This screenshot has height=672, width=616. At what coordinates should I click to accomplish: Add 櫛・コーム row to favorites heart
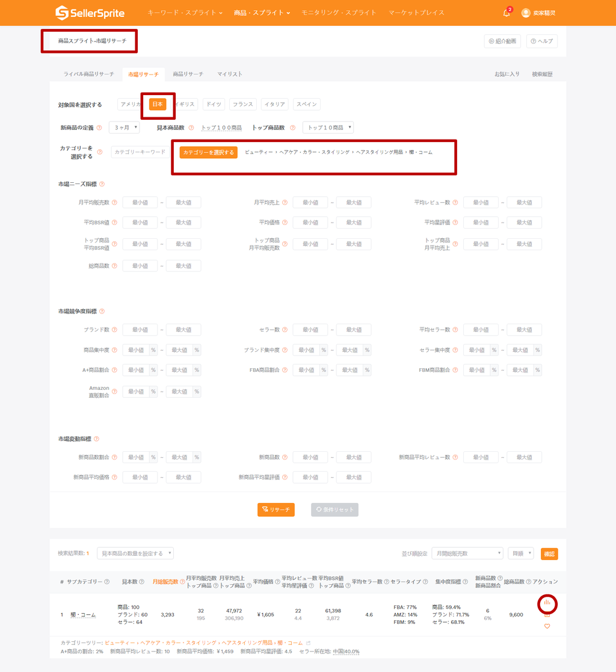(547, 626)
